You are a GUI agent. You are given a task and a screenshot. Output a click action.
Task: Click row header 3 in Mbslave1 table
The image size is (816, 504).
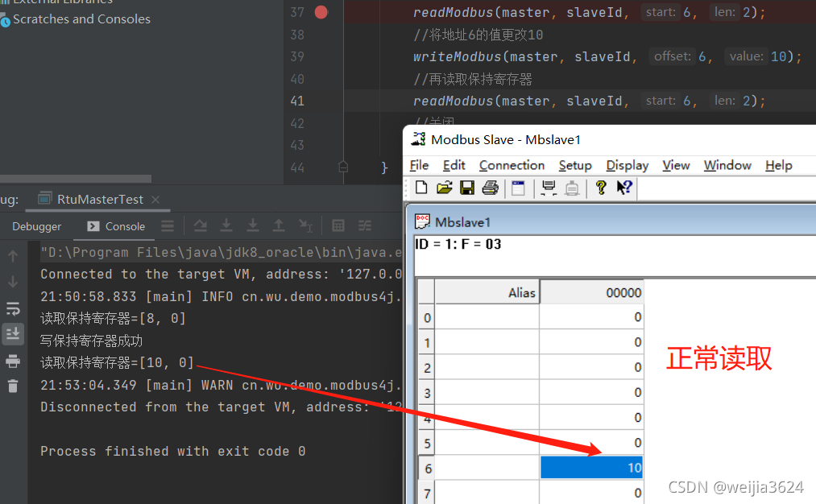tap(427, 393)
